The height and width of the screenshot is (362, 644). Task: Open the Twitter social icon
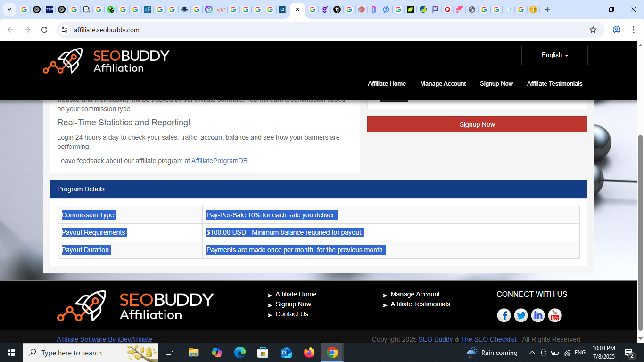coord(521,315)
